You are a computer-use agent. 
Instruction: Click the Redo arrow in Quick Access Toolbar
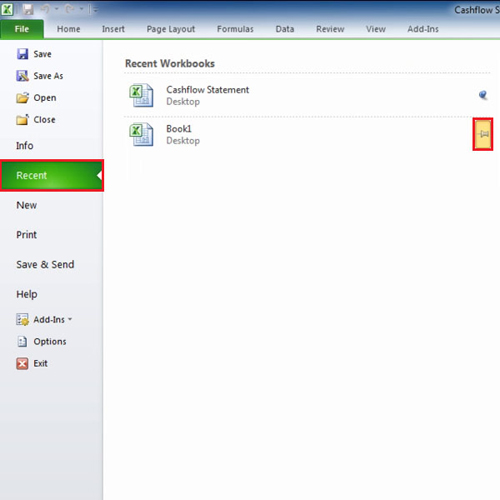click(x=70, y=9)
